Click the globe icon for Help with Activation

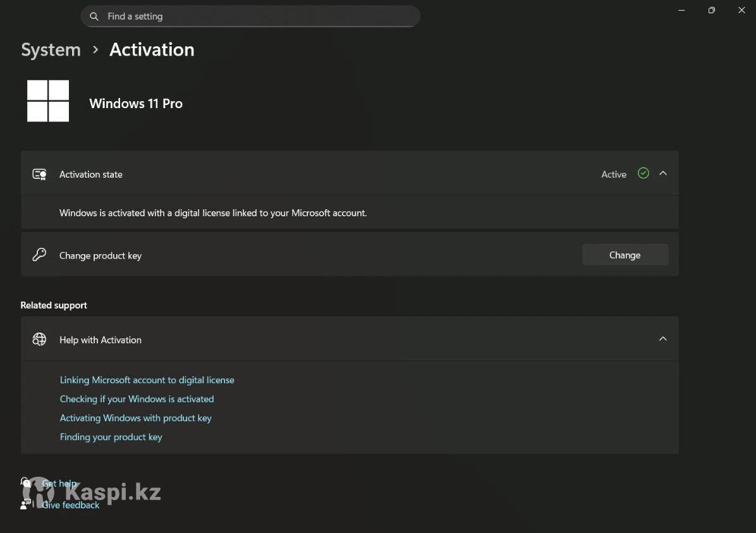(39, 340)
